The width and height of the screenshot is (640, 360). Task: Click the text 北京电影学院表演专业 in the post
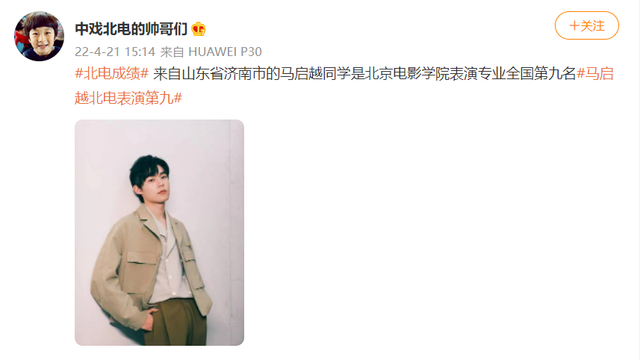435,74
